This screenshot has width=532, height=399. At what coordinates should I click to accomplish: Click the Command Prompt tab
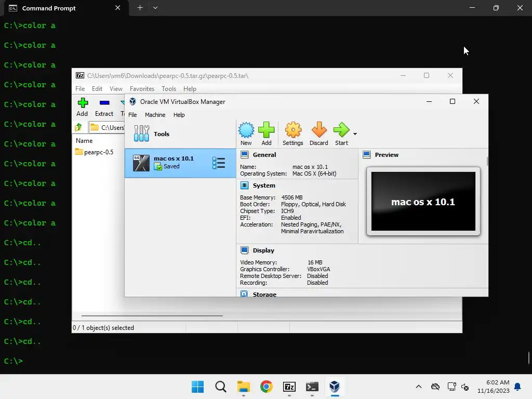pos(66,8)
